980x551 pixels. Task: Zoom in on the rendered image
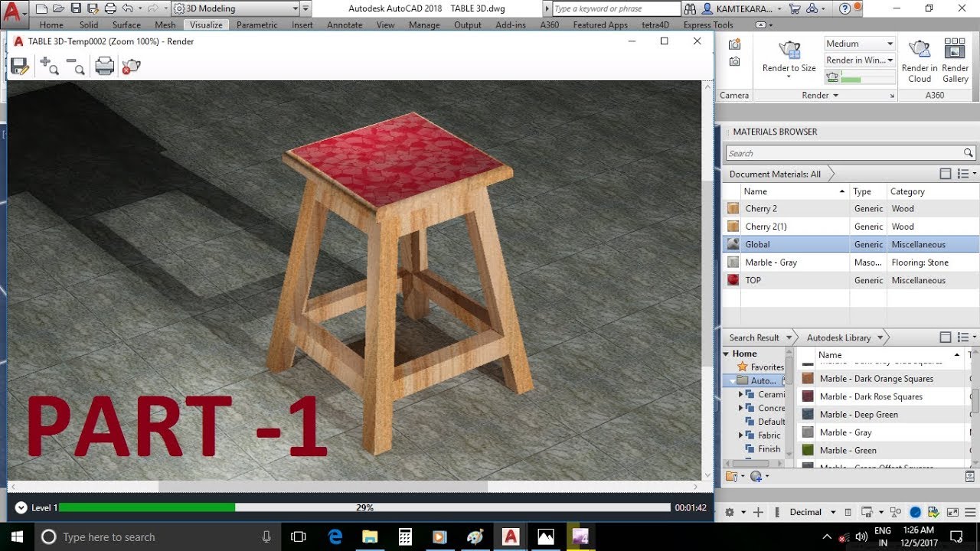49,67
